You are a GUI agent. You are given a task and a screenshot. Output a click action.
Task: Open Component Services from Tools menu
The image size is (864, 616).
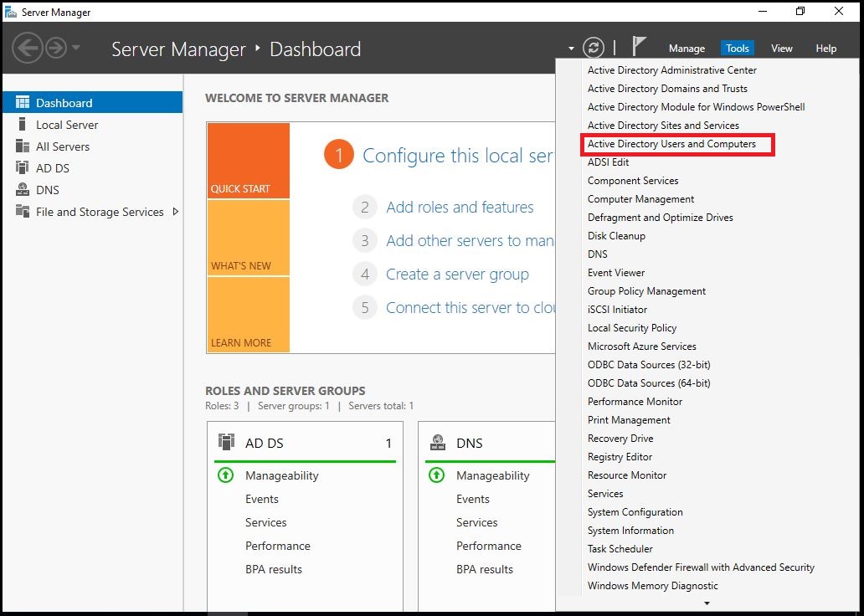coord(633,181)
